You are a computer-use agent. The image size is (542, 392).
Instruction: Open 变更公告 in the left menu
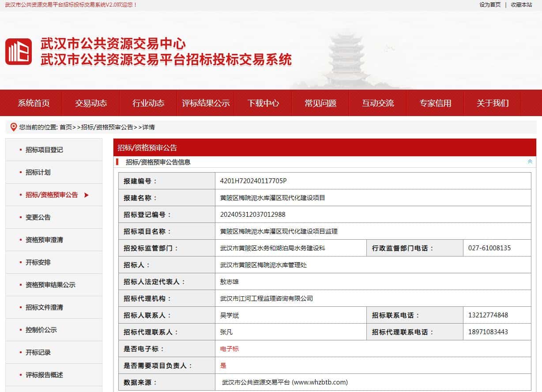tap(38, 218)
